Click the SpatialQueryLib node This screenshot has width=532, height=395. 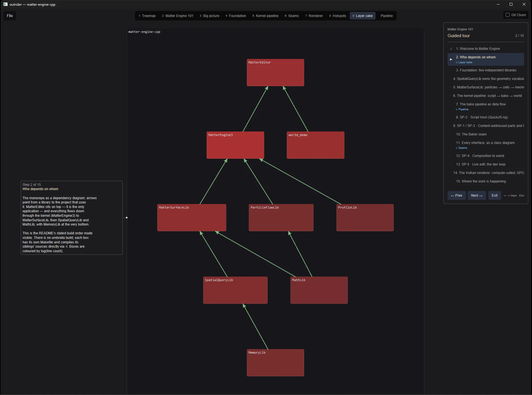pyautogui.click(x=235, y=290)
